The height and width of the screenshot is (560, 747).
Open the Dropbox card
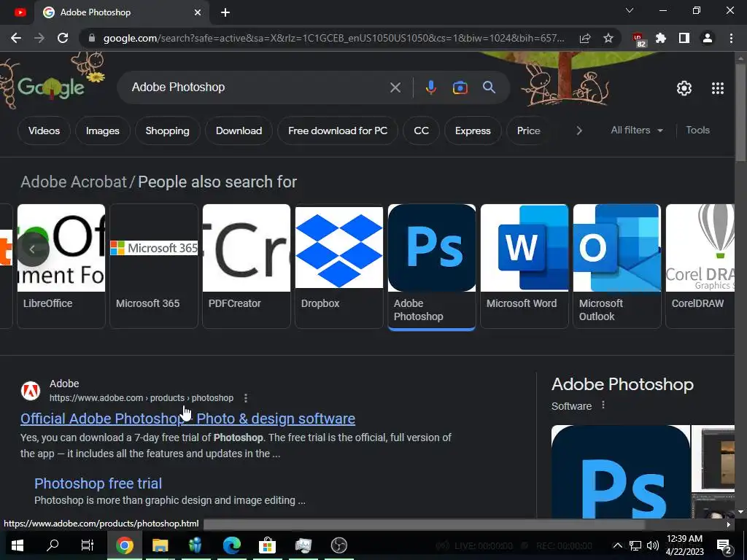(x=338, y=265)
